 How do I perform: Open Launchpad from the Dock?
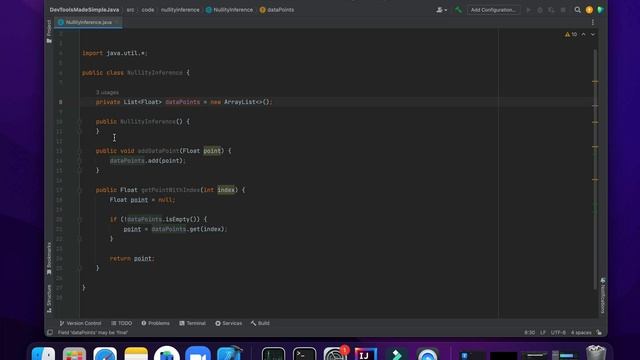coord(74,354)
